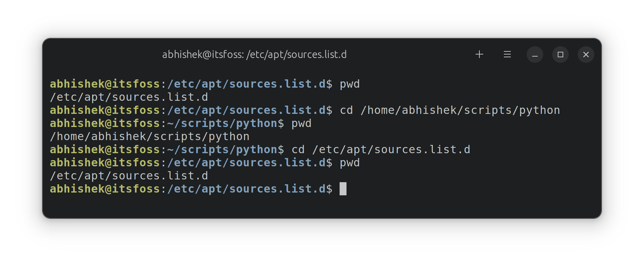The height and width of the screenshot is (265, 644).
Task: Click the blinking cursor block at prompt
Action: click(343, 189)
